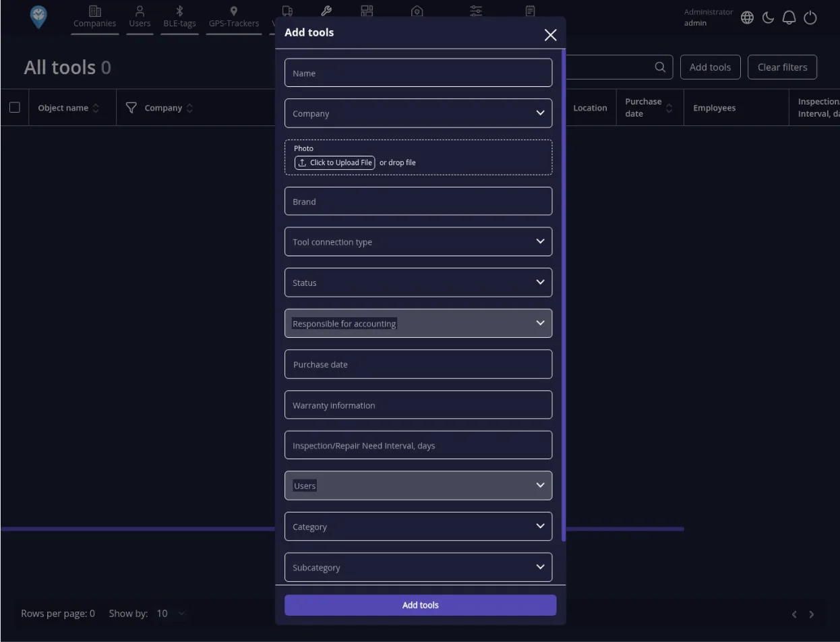This screenshot has width=840, height=642.
Task: Click the Warranty information field
Action: tap(418, 405)
